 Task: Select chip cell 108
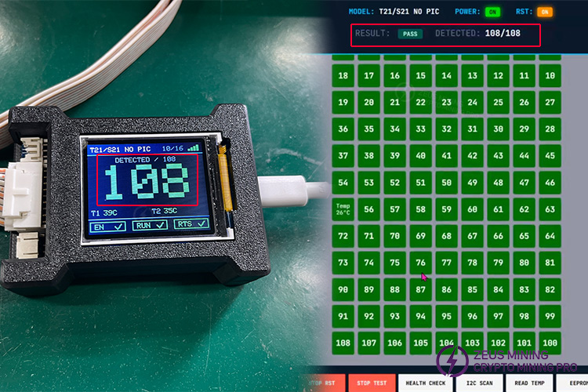[x=343, y=343]
